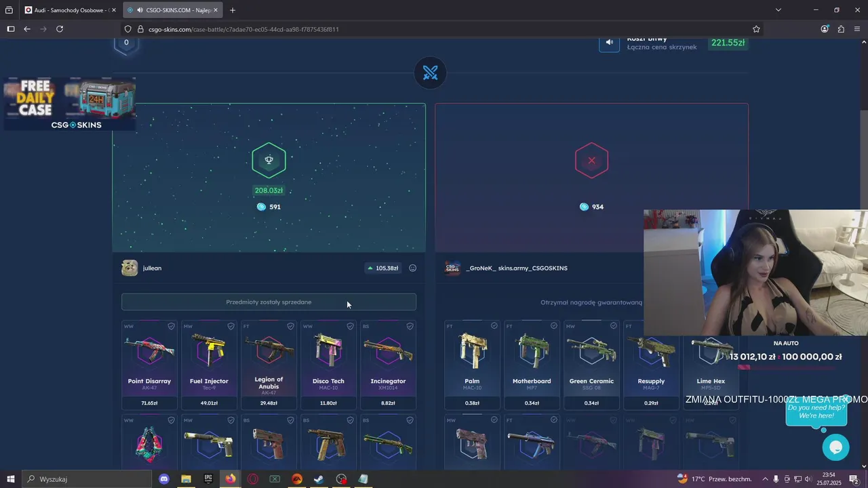Click the winner trophy hexagon icon
The height and width of the screenshot is (488, 868).
point(269,161)
